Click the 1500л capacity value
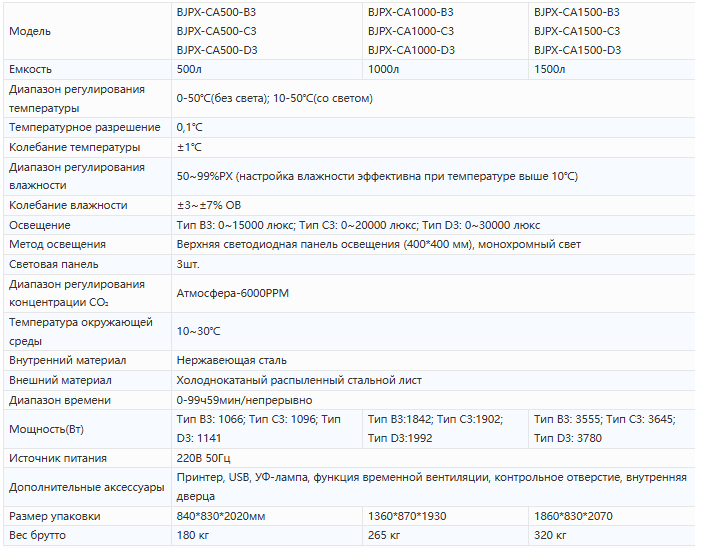703x548 pixels. coord(550,70)
